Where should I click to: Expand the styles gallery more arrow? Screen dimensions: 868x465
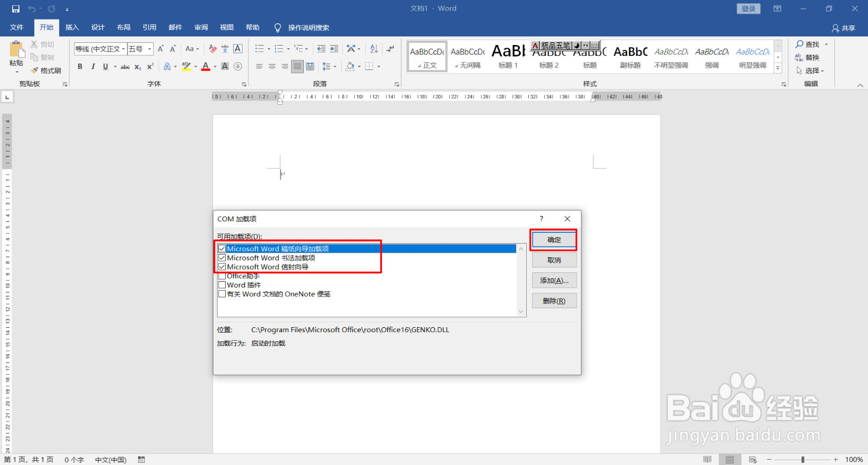778,68
